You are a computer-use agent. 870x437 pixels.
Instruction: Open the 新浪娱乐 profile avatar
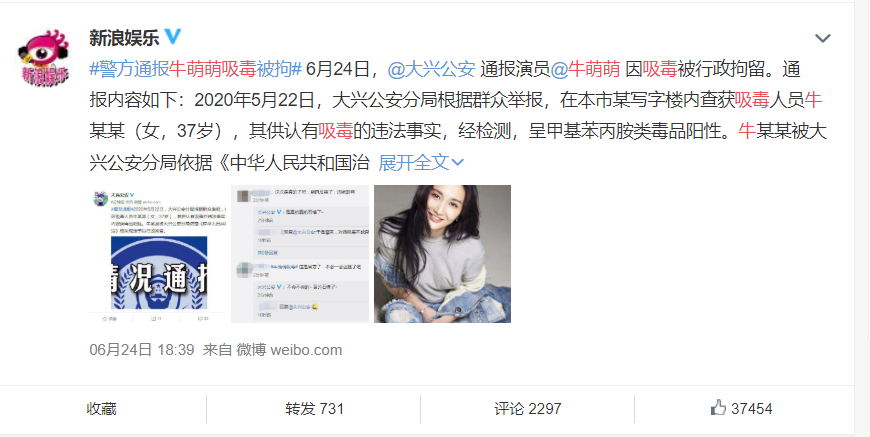click(x=44, y=58)
